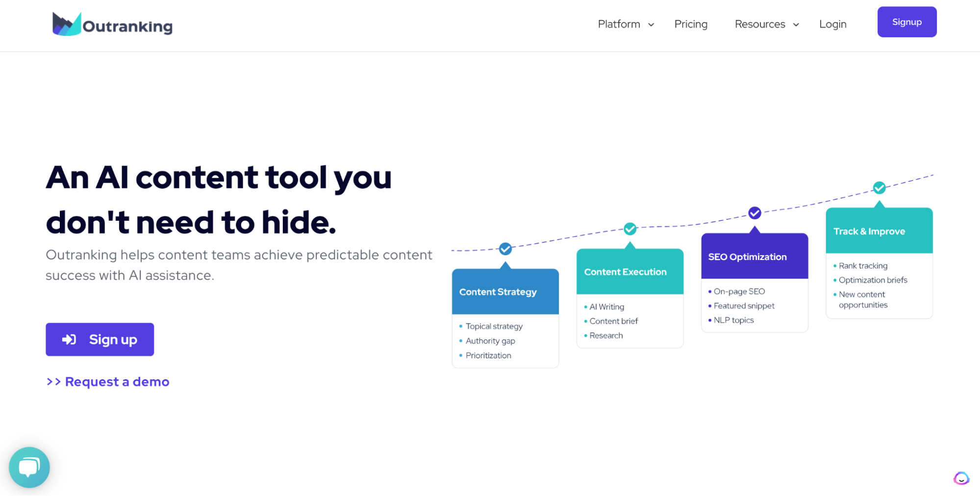The width and height of the screenshot is (980, 496).
Task: Click the checkmark above SEO Optimization
Action: point(754,213)
